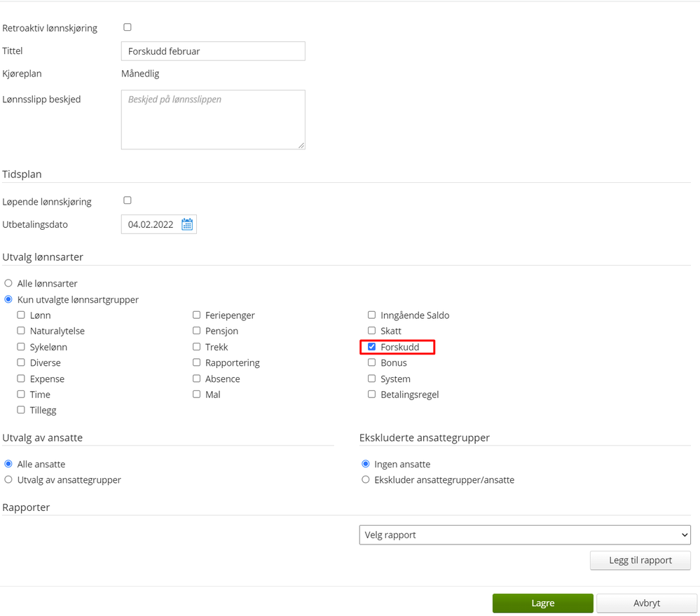This screenshot has width=700, height=616.
Task: Save with the green Lagre button
Action: click(543, 603)
